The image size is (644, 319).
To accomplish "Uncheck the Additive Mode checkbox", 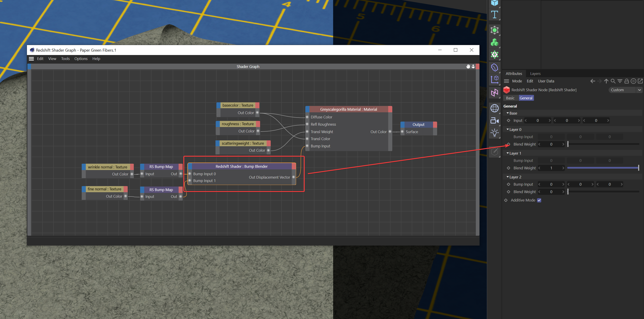I will point(539,200).
